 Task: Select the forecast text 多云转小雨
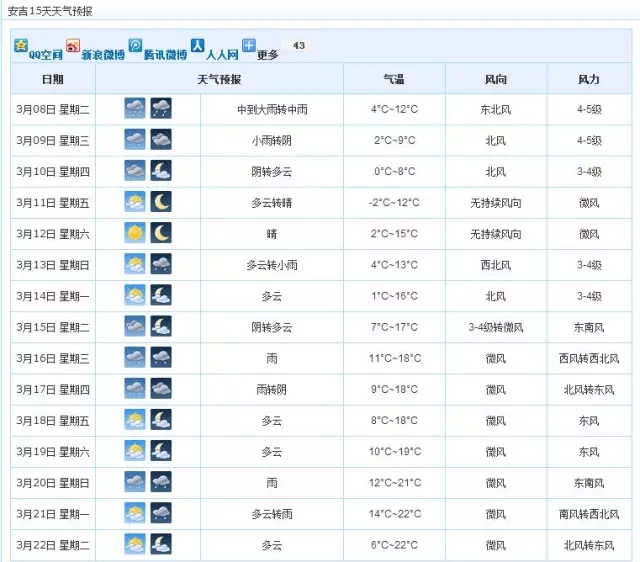coord(272,265)
